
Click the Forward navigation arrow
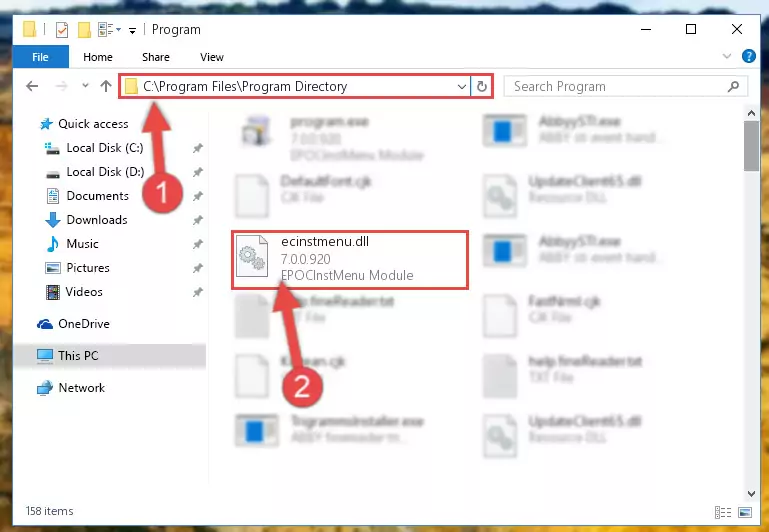click(x=61, y=86)
